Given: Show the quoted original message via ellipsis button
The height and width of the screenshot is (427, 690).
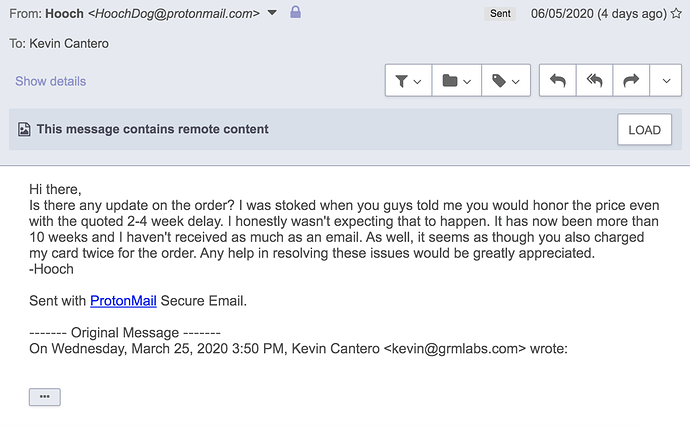Looking at the screenshot, I should pyautogui.click(x=44, y=397).
